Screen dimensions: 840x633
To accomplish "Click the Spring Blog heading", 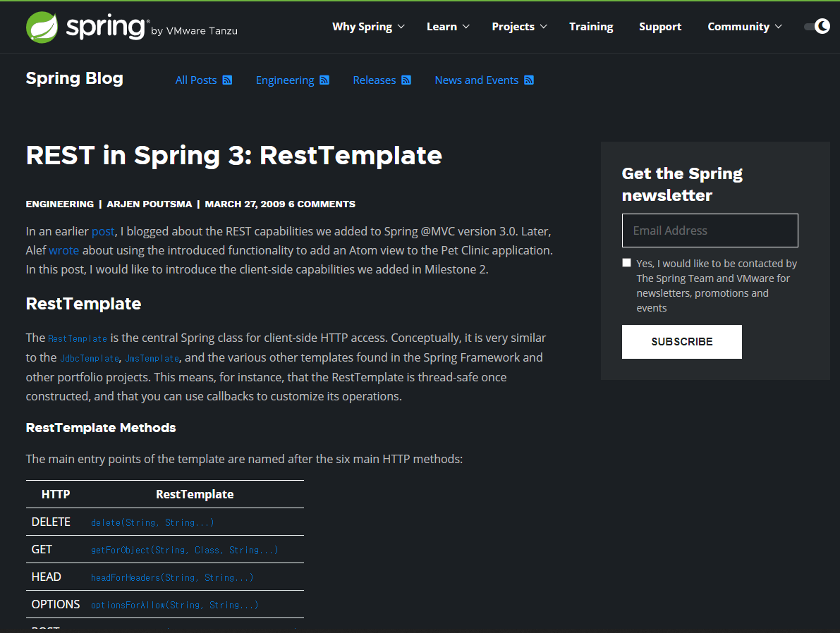I will pos(75,78).
